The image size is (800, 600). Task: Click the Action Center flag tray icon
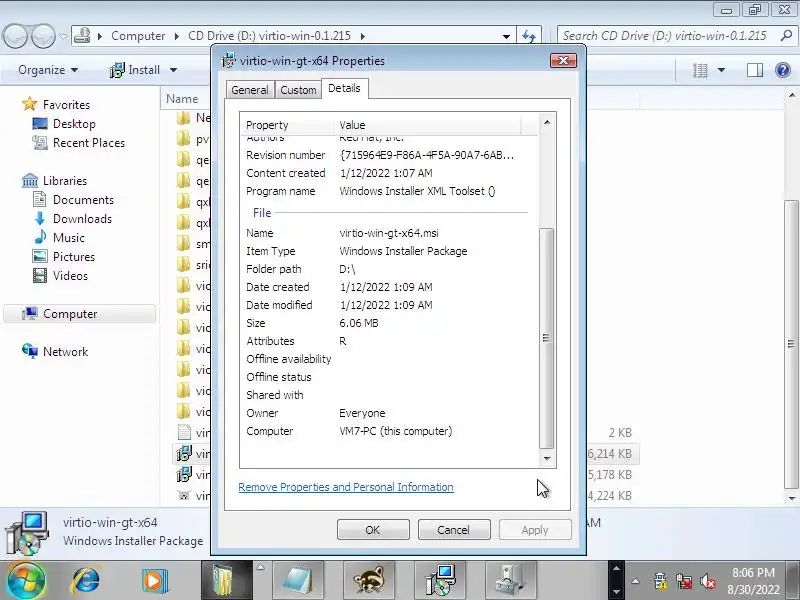pos(660,581)
